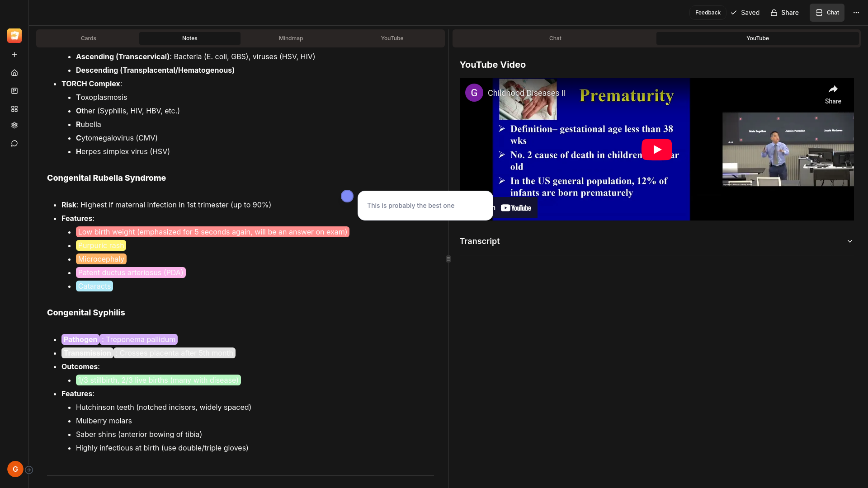
Task: Open the three-dots more options menu
Action: (x=856, y=13)
